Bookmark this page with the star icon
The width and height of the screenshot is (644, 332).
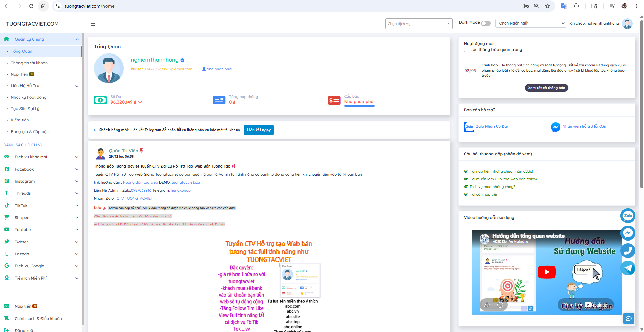547,6
